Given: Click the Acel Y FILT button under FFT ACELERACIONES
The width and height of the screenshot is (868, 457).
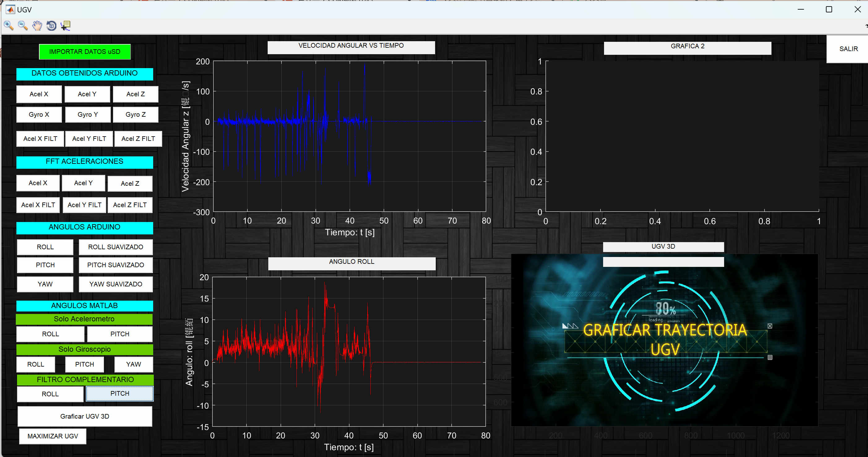Looking at the screenshot, I should (84, 205).
